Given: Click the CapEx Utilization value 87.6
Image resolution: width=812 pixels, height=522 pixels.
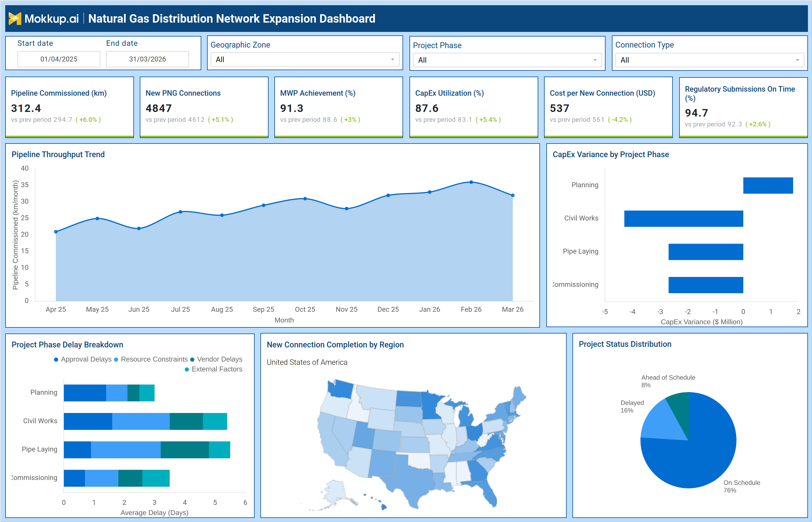Looking at the screenshot, I should click(x=427, y=108).
